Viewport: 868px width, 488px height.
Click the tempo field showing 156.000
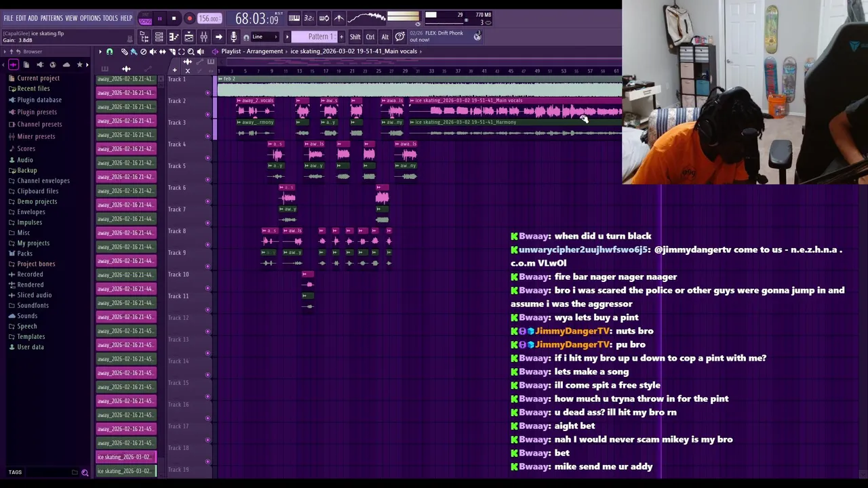coord(210,19)
